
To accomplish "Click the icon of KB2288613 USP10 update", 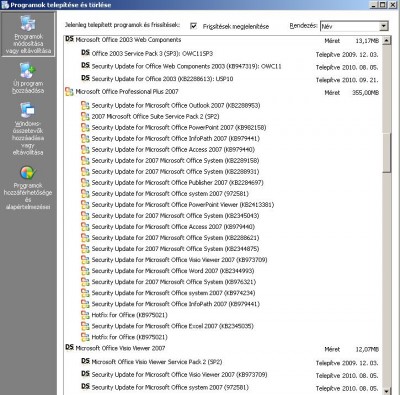I will [85, 78].
